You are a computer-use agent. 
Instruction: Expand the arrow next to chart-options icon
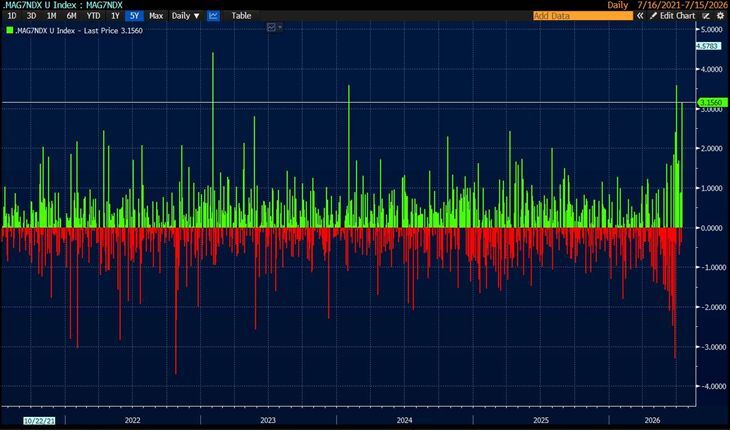280,28
